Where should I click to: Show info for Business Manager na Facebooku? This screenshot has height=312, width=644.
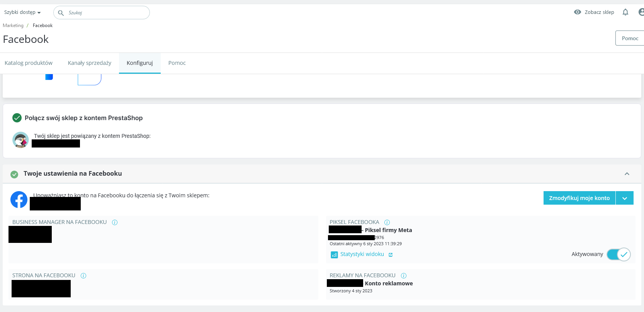click(115, 222)
